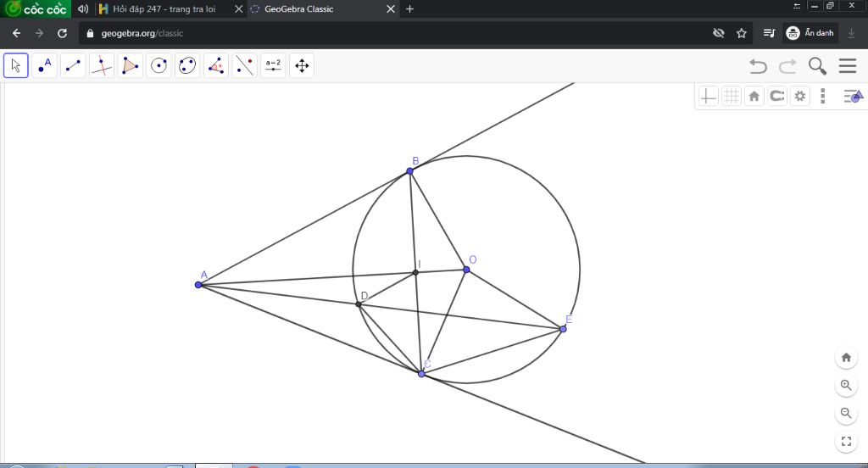Select the Polygon tool

[x=130, y=66]
